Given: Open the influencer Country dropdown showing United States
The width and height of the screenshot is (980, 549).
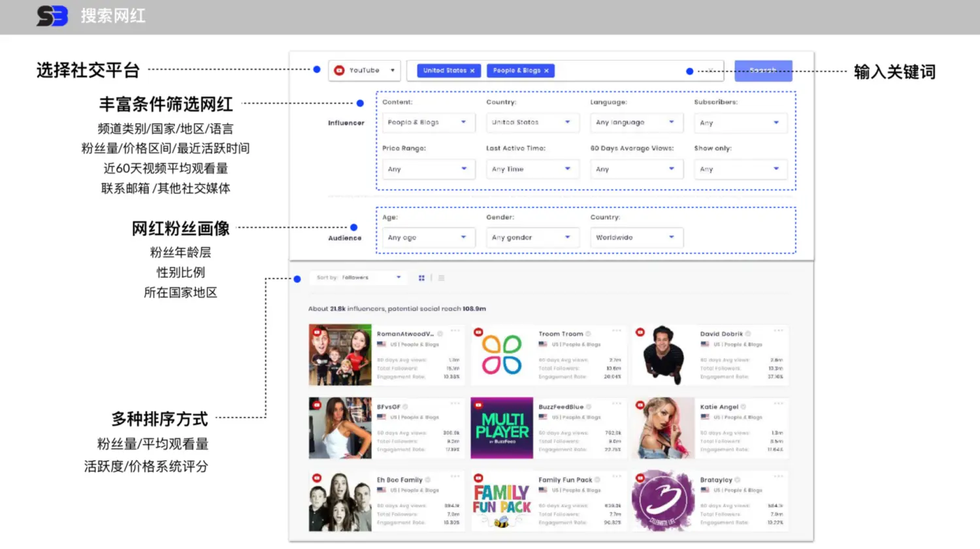Looking at the screenshot, I should [x=532, y=122].
